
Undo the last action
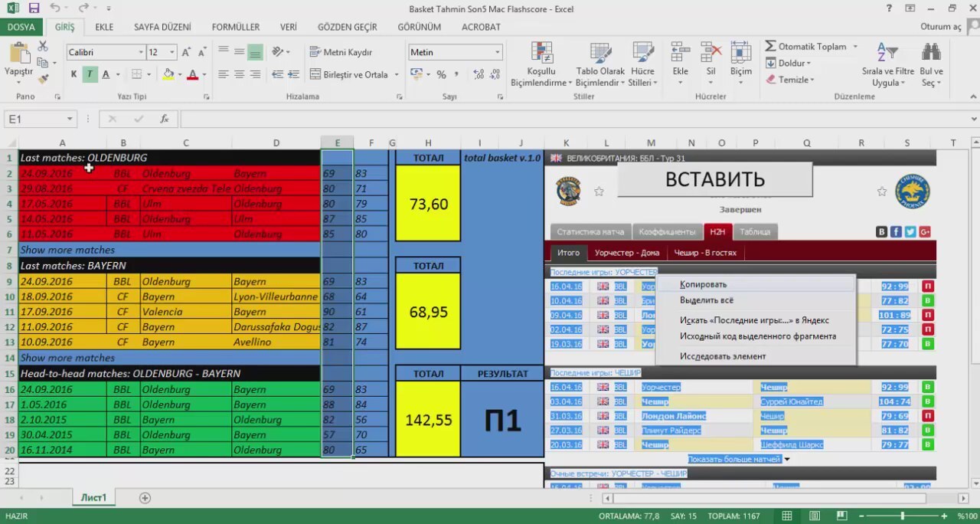(x=55, y=8)
